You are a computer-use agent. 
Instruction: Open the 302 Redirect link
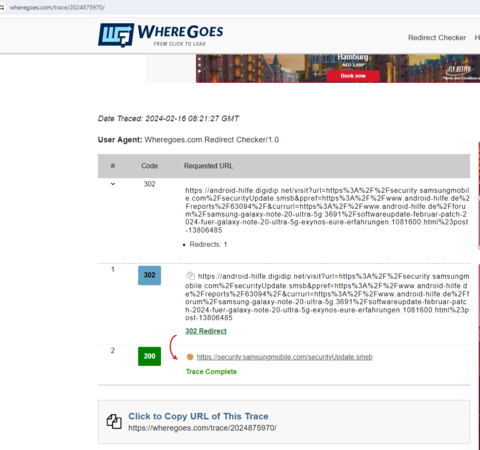pos(206,331)
